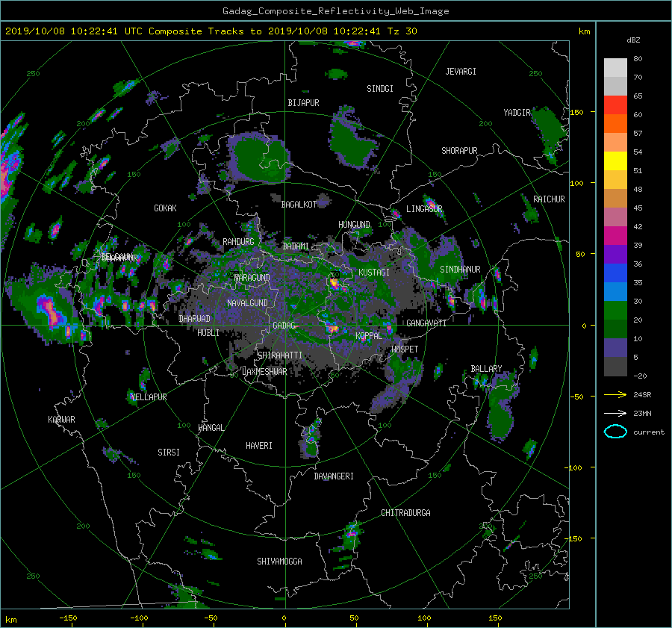This screenshot has height=628, width=672.
Task: Click the KOPPAL city label
Action: (x=369, y=336)
